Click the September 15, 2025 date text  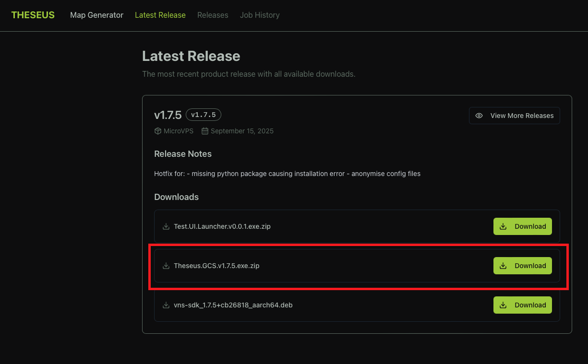point(242,131)
